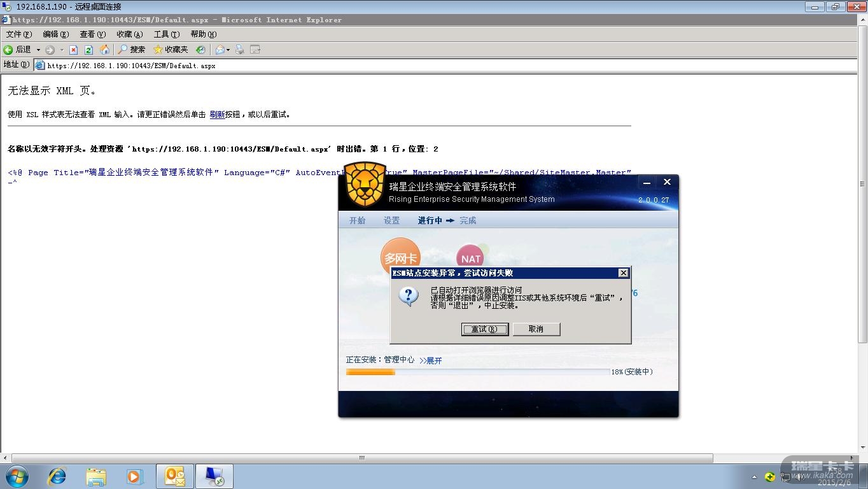This screenshot has width=868, height=489.
Task: Click the Rising lion logo in the installer
Action: [x=365, y=185]
